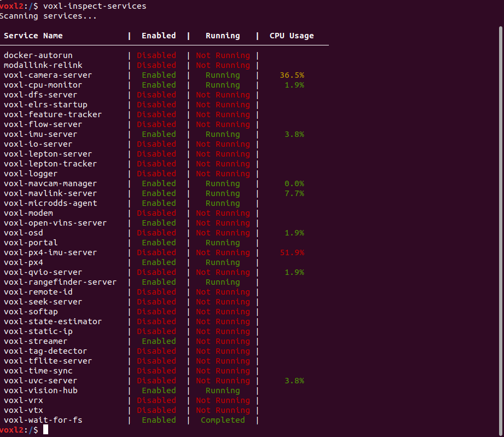This screenshot has height=437, width=504.
Task: Place cursor after the bottom prompt
Action: 45,430
